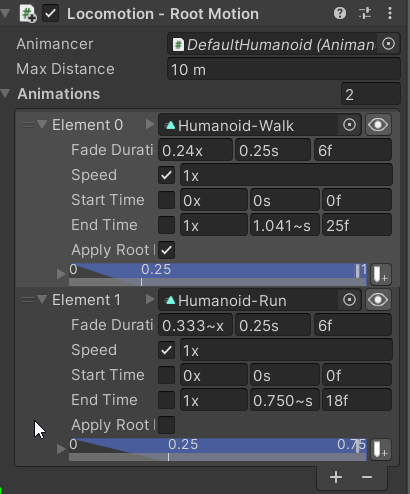This screenshot has height=494, width=410.
Task: Enable Apply Root Motion on Element 1
Action: click(166, 425)
